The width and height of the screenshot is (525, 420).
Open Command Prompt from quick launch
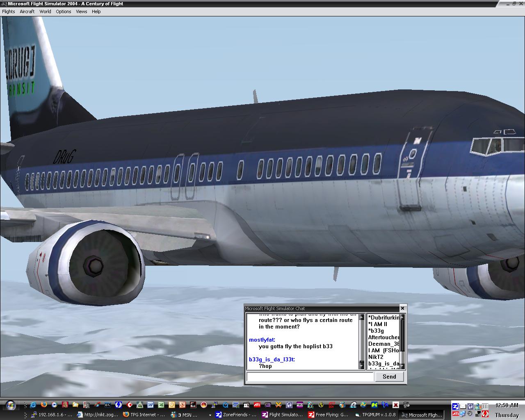(107, 405)
